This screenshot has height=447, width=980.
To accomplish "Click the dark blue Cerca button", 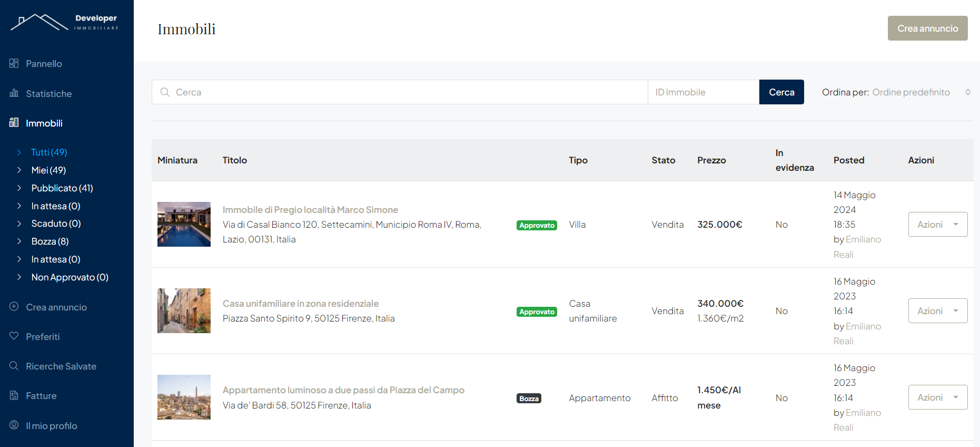I will (x=781, y=92).
